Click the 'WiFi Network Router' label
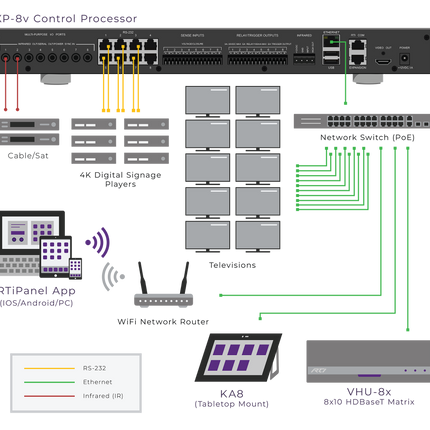 (x=163, y=322)
